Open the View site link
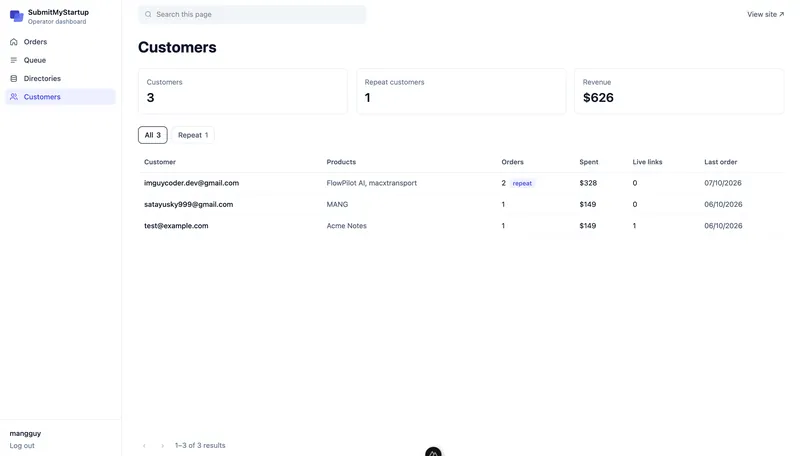 point(765,14)
